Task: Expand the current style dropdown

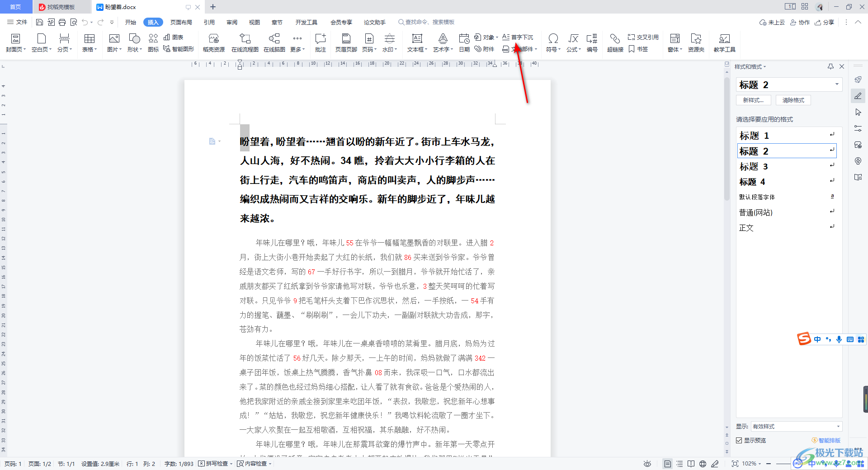Action: (837, 85)
